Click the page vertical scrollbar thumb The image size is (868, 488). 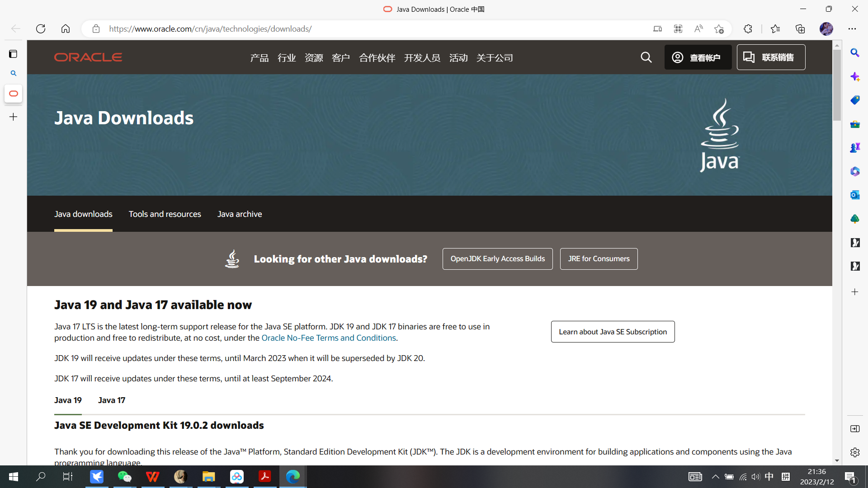[x=837, y=85]
